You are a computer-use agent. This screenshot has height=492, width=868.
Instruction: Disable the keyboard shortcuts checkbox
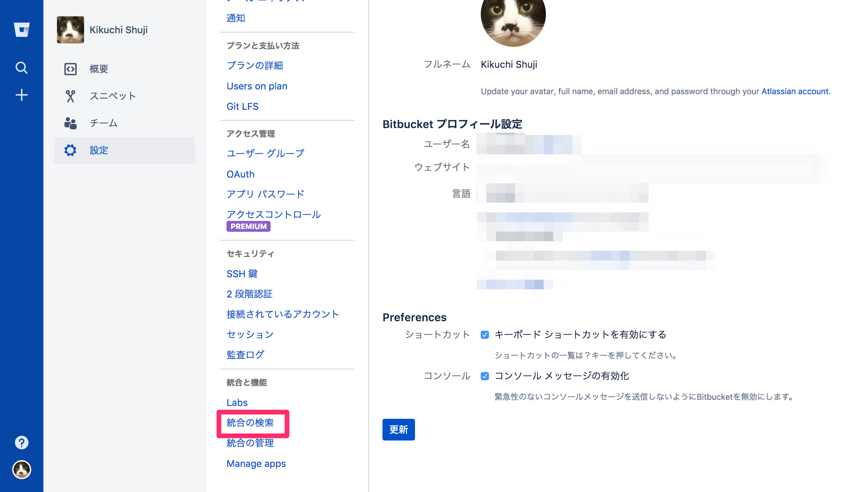pyautogui.click(x=485, y=334)
